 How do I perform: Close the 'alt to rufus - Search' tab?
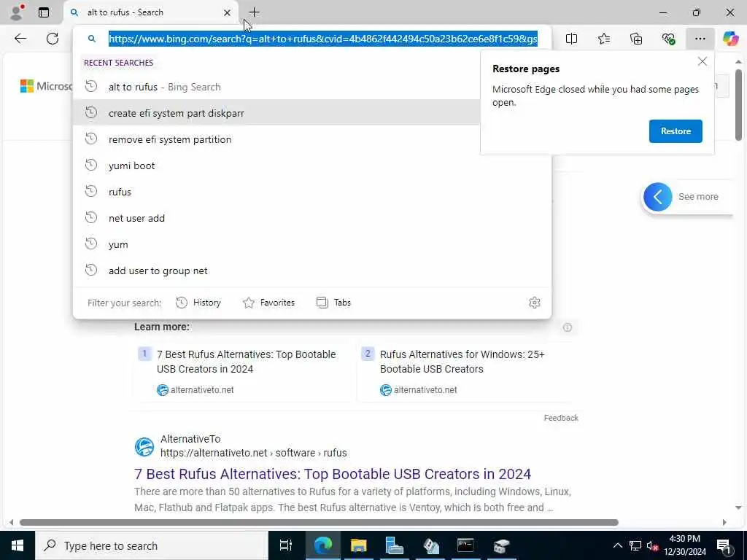click(x=228, y=13)
